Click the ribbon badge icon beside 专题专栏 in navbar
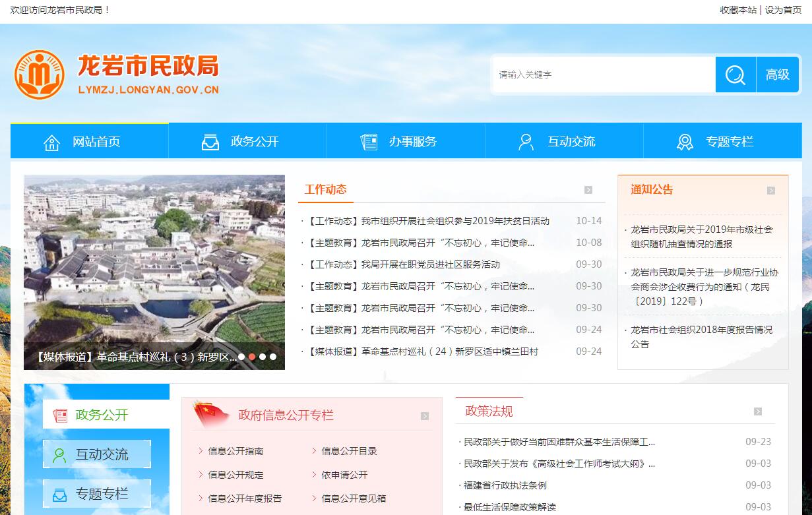812x515 pixels. point(685,142)
